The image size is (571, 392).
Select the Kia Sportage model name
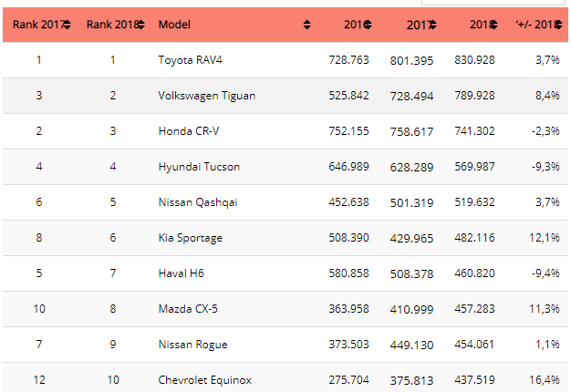[x=190, y=238]
